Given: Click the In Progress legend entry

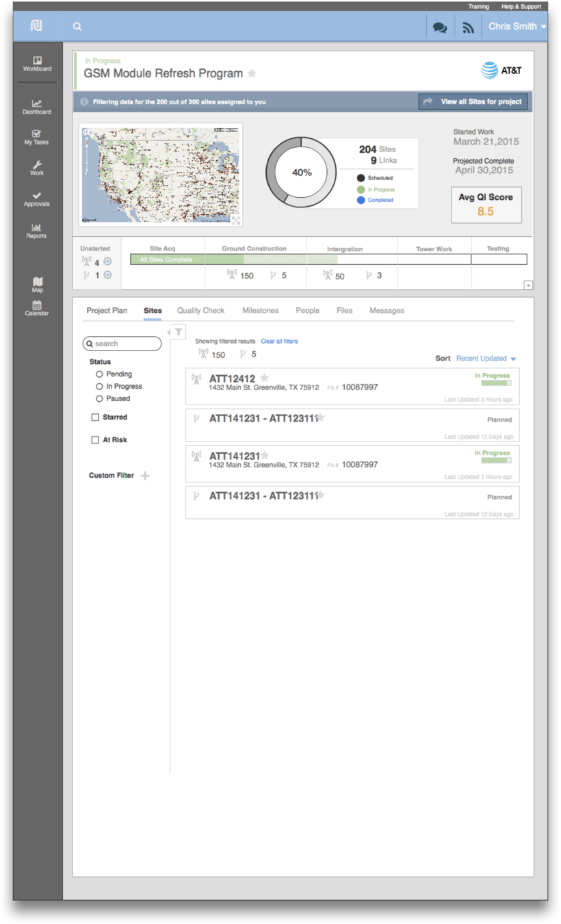Looking at the screenshot, I should [376, 190].
